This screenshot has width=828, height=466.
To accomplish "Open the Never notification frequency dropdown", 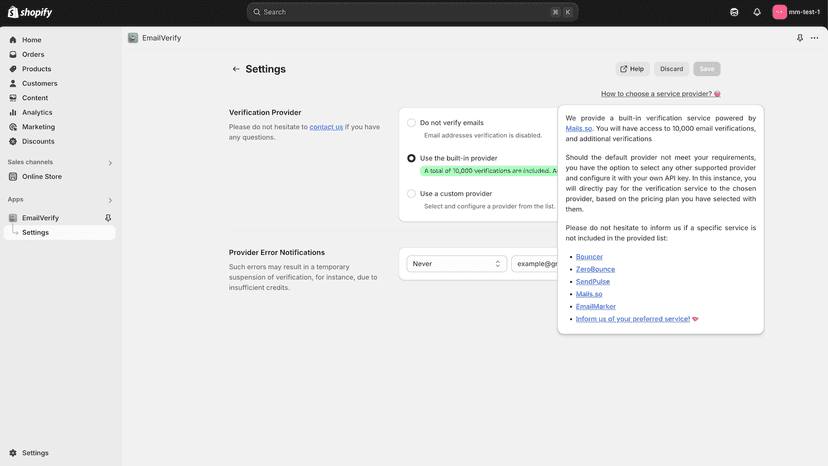I will [456, 264].
